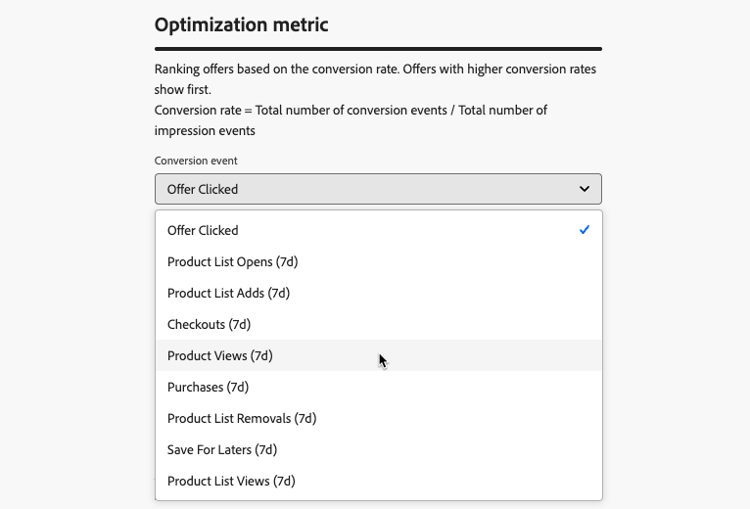Click the blue checkmark beside Offer Clicked

coord(584,230)
